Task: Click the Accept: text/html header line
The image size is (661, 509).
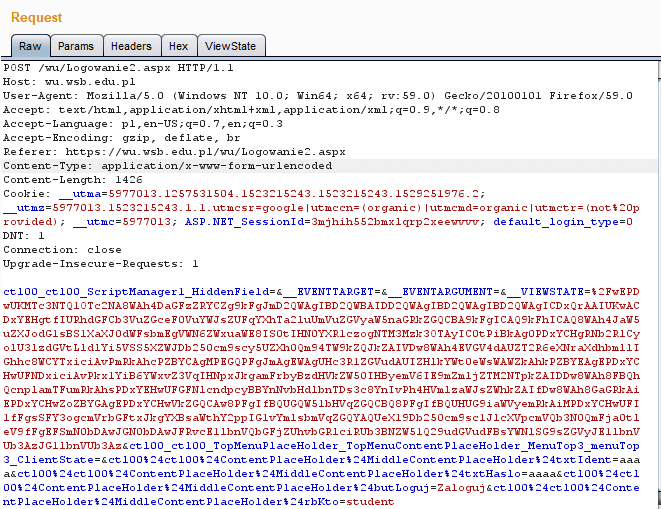Action: pyautogui.click(x=251, y=110)
